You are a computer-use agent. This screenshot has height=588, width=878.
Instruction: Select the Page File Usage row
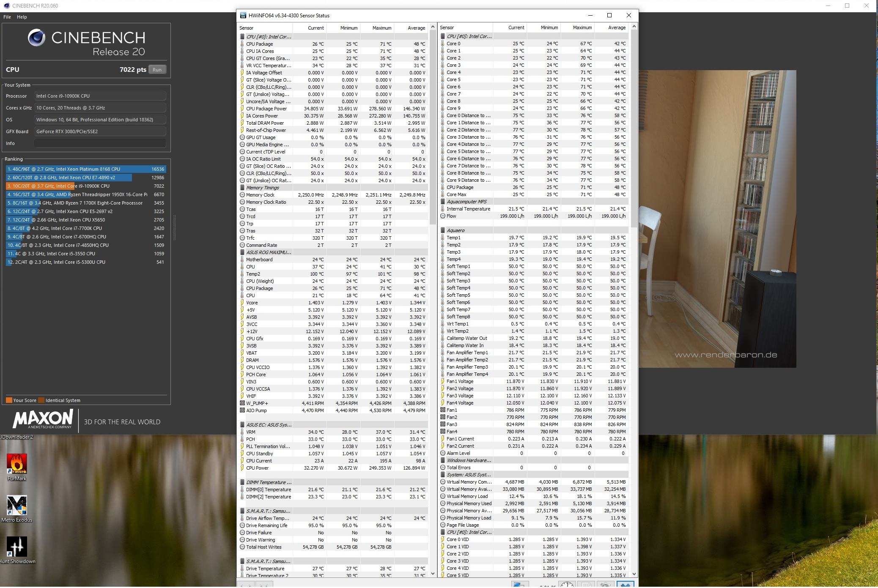click(534, 525)
